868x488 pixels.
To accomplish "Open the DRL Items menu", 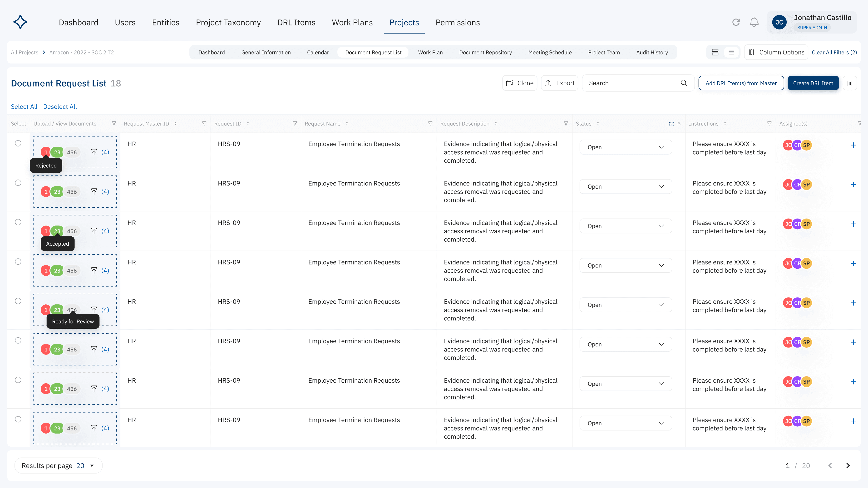I will (x=296, y=23).
